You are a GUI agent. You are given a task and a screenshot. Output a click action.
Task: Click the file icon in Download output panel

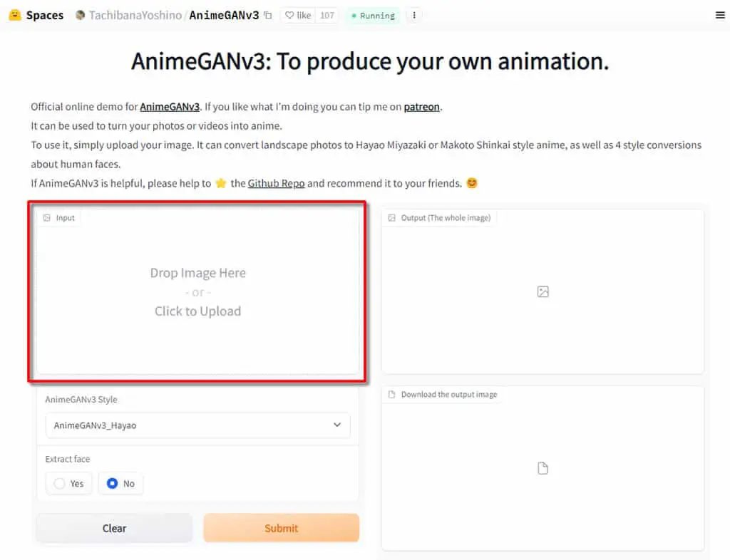coord(543,468)
